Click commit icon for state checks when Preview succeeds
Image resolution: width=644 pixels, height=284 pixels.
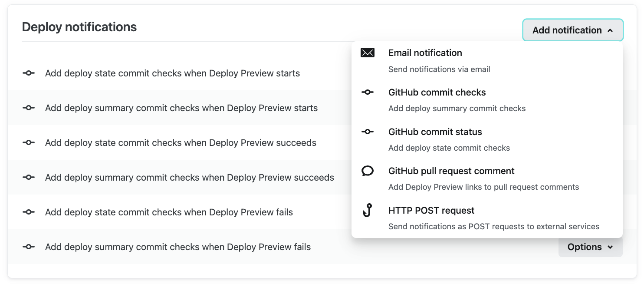tap(29, 143)
